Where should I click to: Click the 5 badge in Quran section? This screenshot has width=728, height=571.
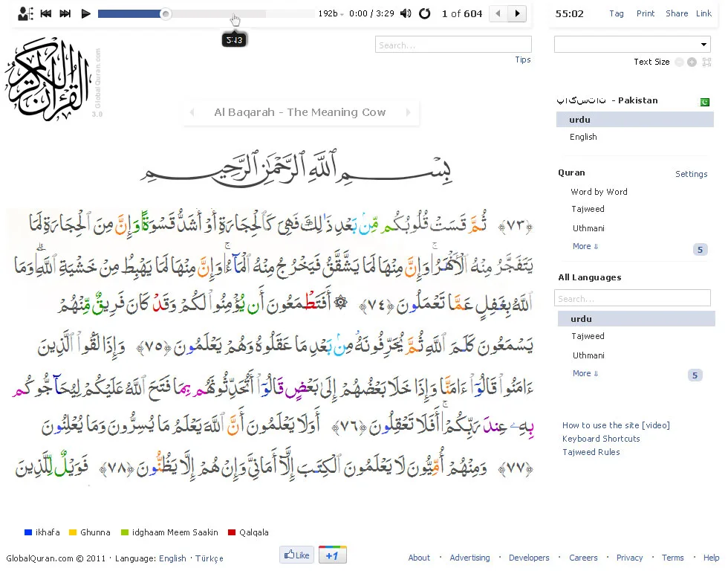pos(700,250)
